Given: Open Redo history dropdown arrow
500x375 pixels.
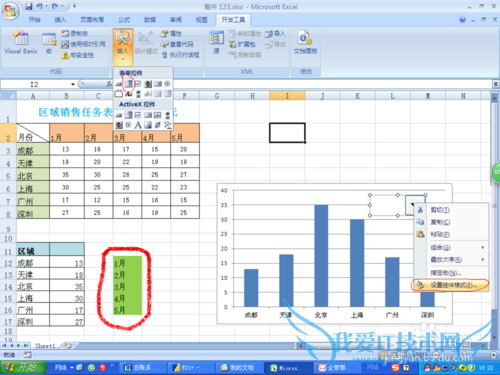Looking at the screenshot, I should pyautogui.click(x=62, y=6).
